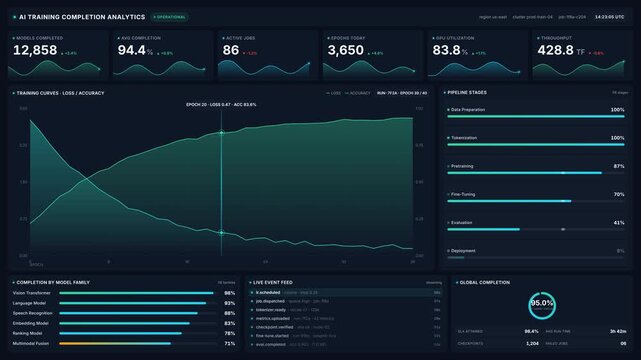
Task: Click the Global Completion panel title
Action: click(485, 282)
